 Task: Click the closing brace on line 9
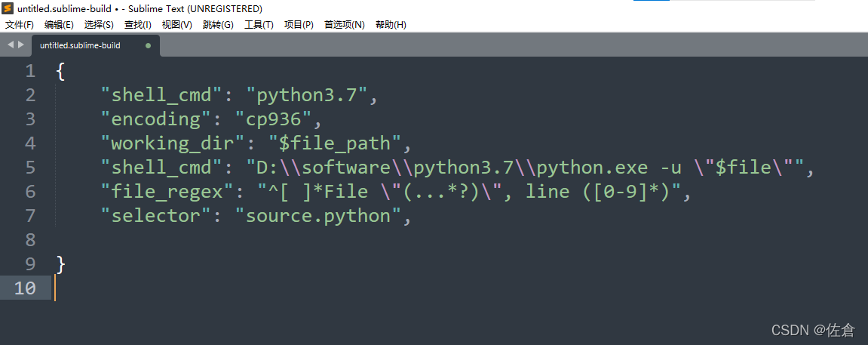click(61, 264)
